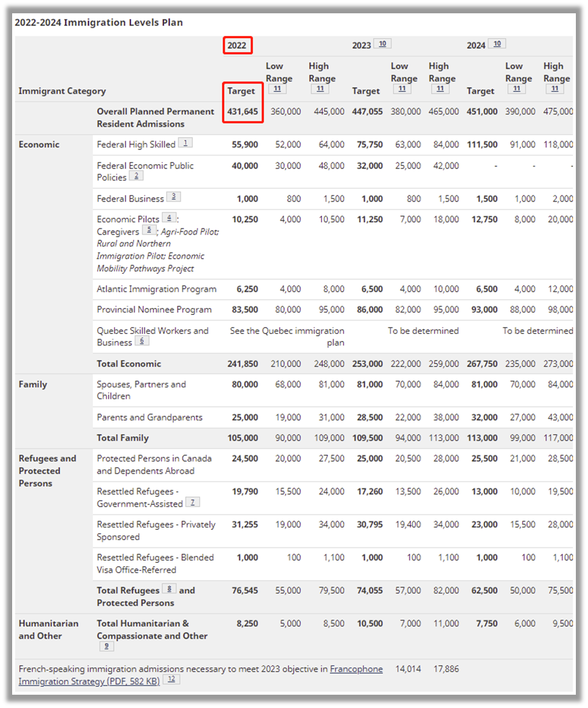Viewport: 588px width, 708px height.
Task: Open footnote 4 beside Economic Pilots
Action: pos(169,217)
